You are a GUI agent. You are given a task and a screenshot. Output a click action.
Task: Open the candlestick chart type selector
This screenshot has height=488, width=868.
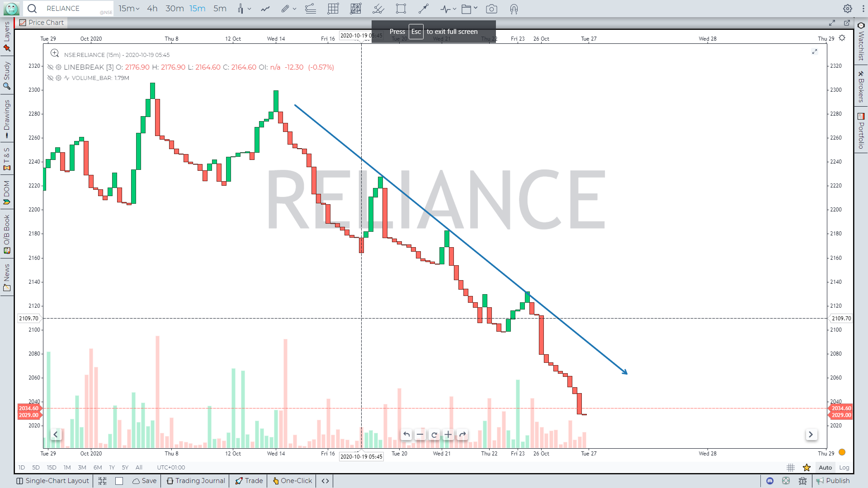coord(241,9)
